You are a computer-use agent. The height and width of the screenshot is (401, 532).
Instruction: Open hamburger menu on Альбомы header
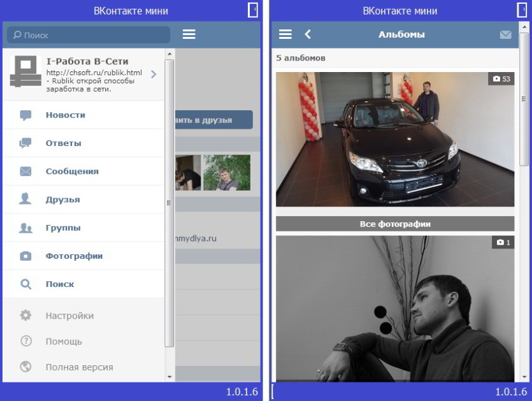(x=285, y=34)
